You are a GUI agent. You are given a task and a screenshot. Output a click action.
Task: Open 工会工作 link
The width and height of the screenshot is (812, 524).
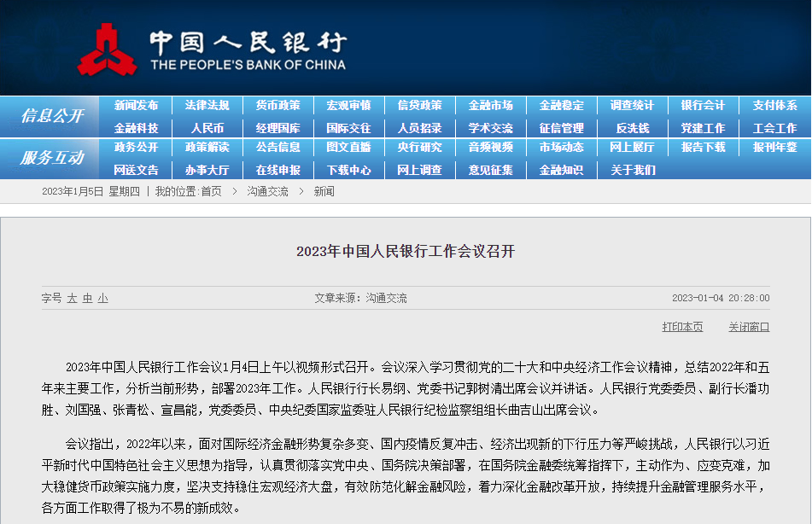coord(774,128)
